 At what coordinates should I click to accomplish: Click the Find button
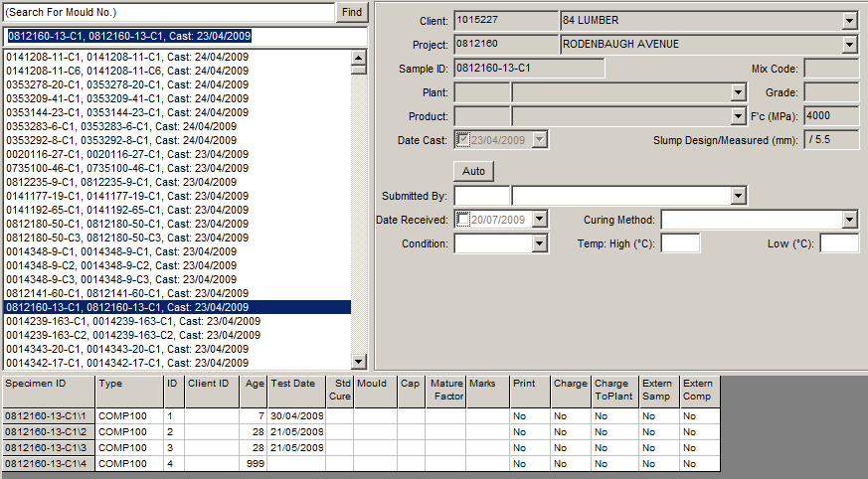[x=352, y=12]
